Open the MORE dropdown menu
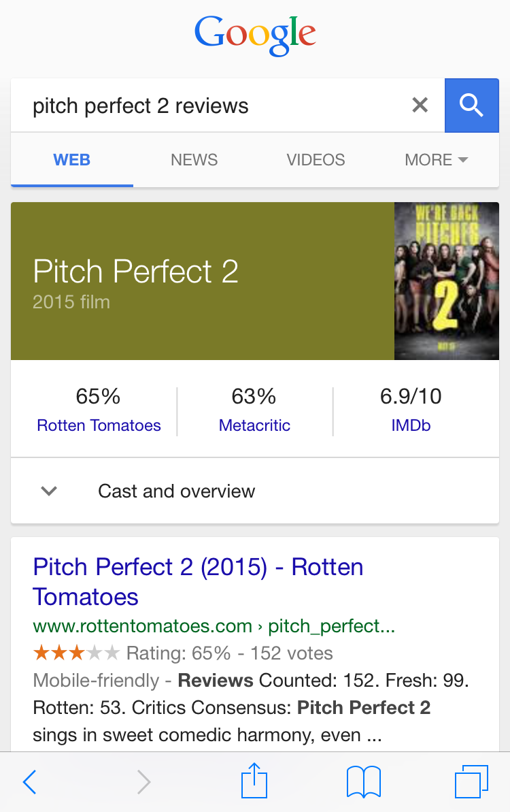510x812 pixels. coord(436,160)
